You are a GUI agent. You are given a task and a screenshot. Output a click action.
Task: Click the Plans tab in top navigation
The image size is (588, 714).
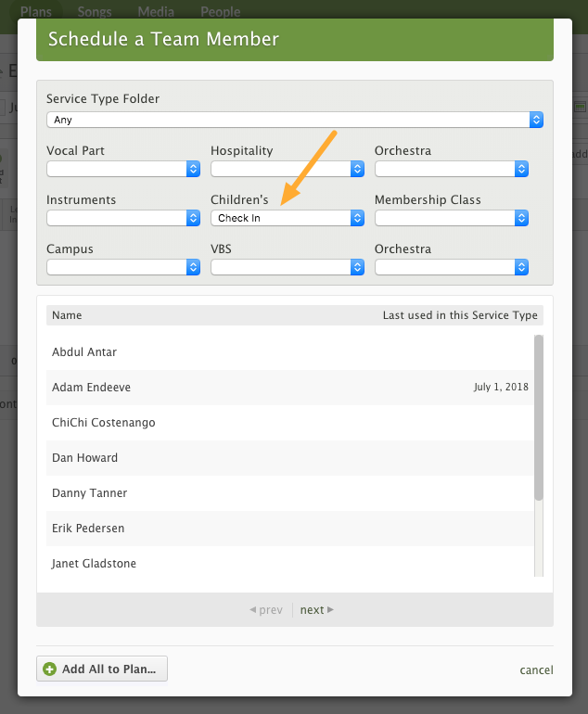[x=36, y=11]
